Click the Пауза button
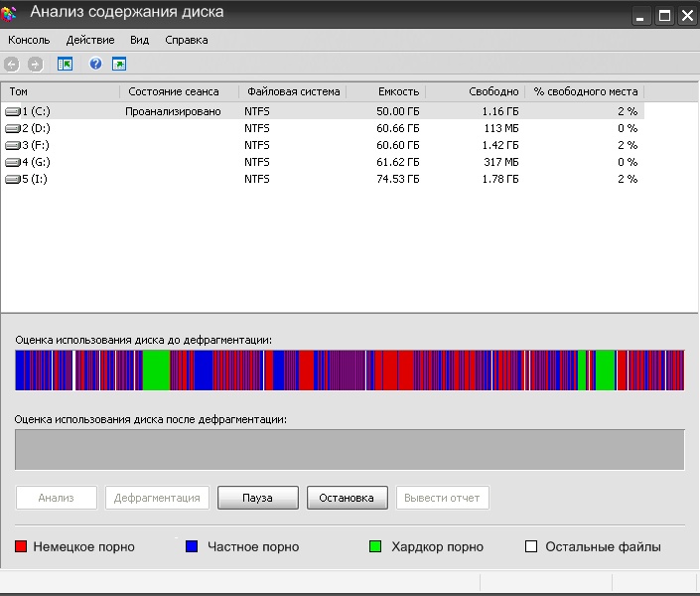This screenshot has height=596, width=700. pos(257,498)
